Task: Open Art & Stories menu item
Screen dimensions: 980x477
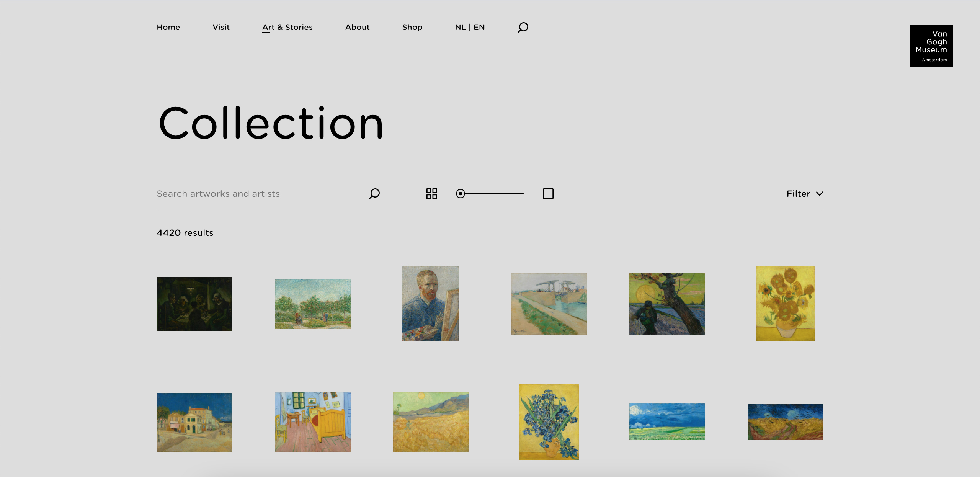Action: coord(287,28)
